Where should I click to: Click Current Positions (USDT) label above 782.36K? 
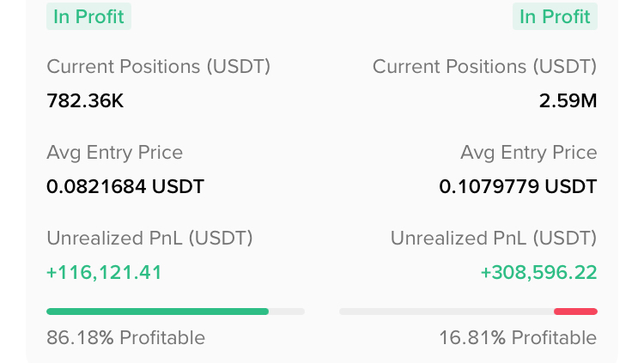(x=158, y=66)
